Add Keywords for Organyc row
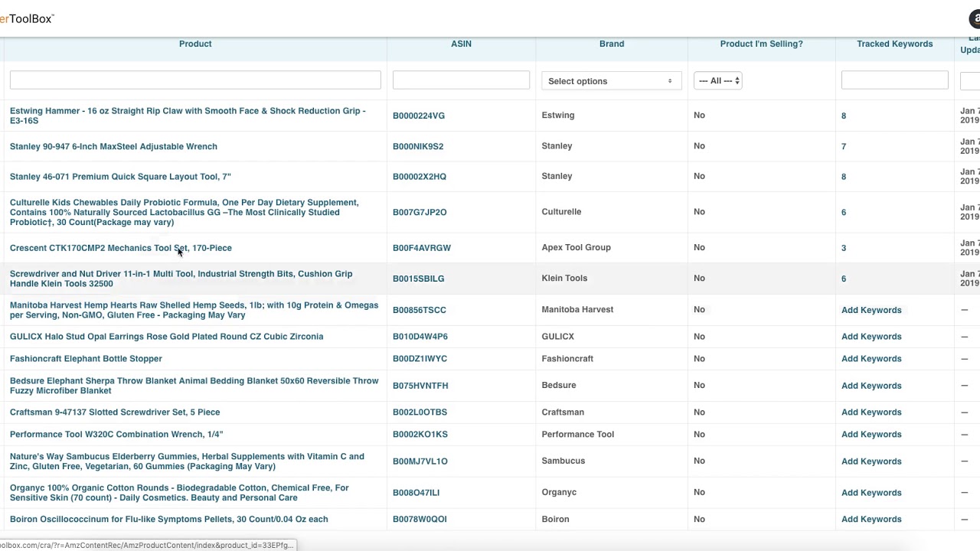Image resolution: width=980 pixels, height=551 pixels. (871, 493)
